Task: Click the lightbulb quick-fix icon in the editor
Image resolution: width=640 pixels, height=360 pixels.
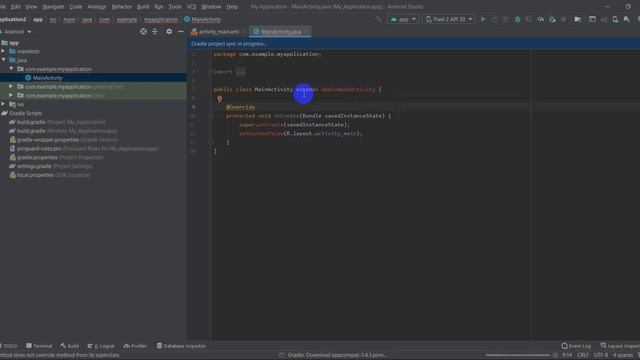Action: (220, 98)
